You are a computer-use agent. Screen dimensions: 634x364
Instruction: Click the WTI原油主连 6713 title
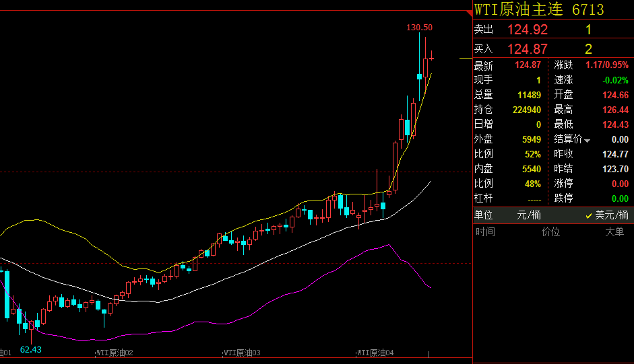click(539, 9)
